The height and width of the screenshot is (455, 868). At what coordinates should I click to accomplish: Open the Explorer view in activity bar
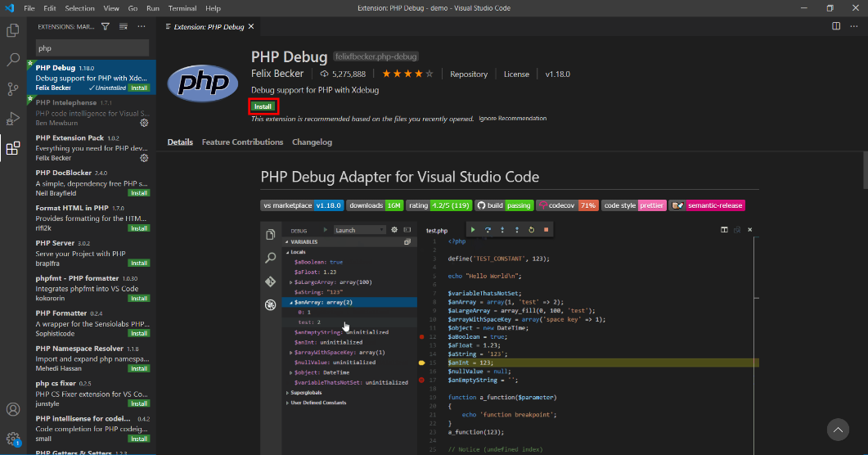click(13, 30)
